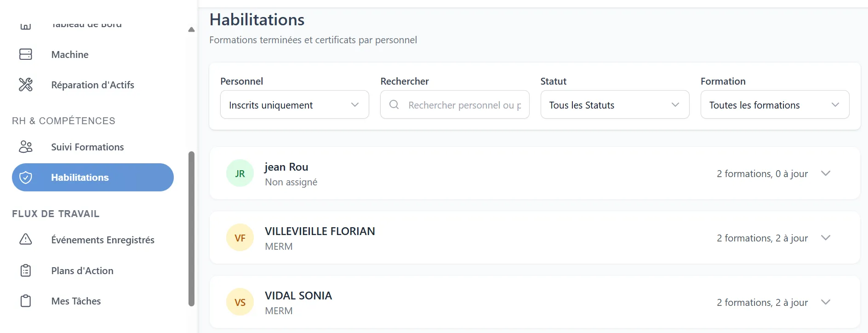Click the 'Rechercher personnel' search input

tap(464, 105)
